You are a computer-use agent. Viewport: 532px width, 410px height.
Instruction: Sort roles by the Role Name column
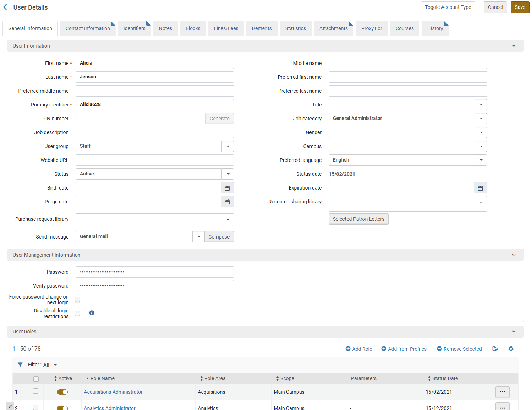[100, 378]
